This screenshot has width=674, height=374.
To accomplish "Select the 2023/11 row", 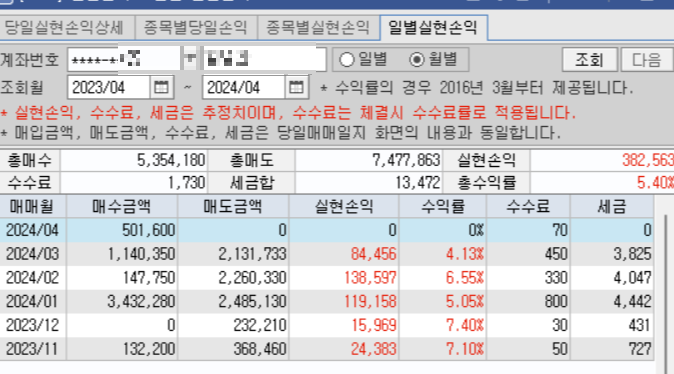I will [x=327, y=349].
